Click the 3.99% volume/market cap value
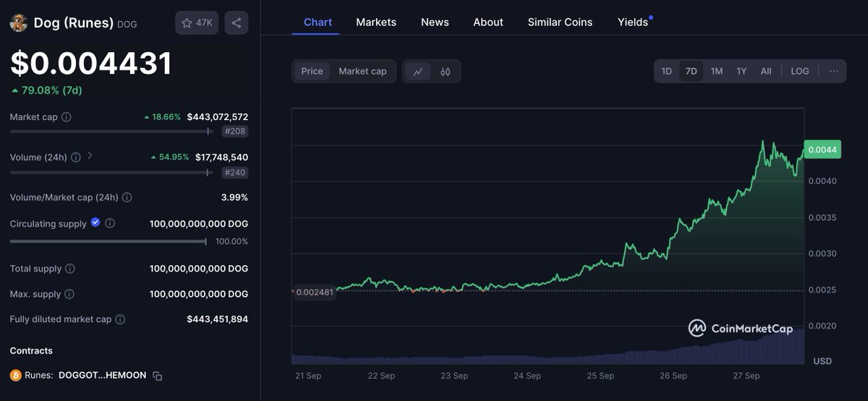This screenshot has width=868, height=401. 234,197
